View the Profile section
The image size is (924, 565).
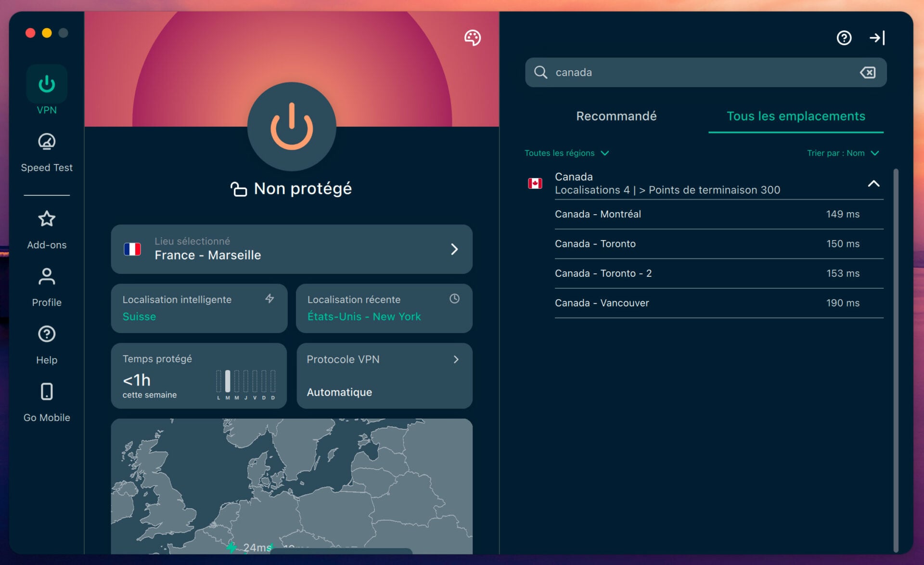[46, 284]
